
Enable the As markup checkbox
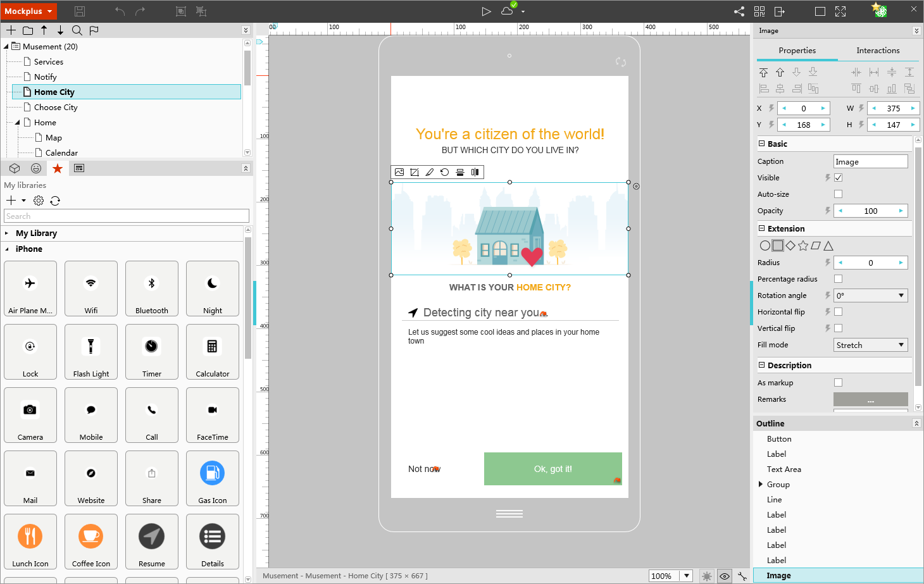[x=839, y=383]
